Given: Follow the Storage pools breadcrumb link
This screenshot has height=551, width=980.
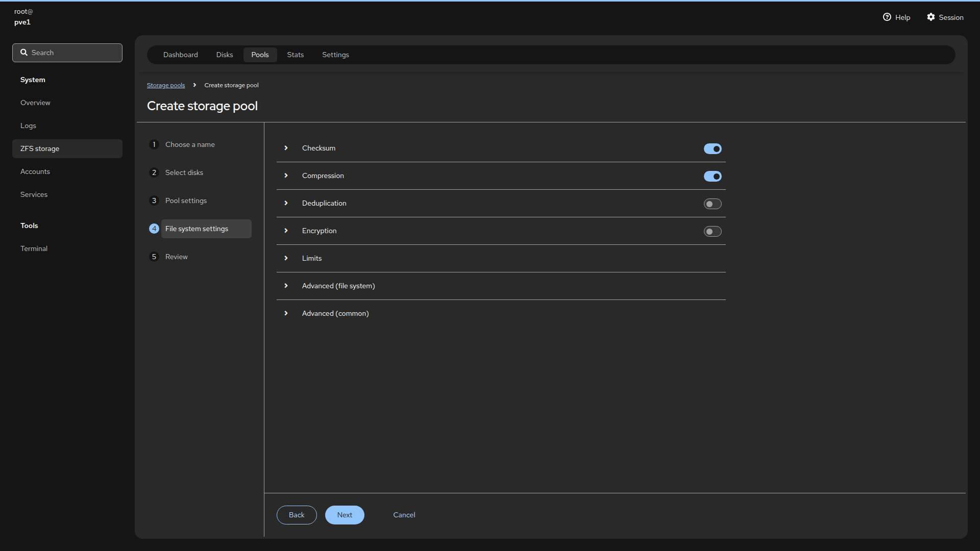Looking at the screenshot, I should (x=166, y=86).
